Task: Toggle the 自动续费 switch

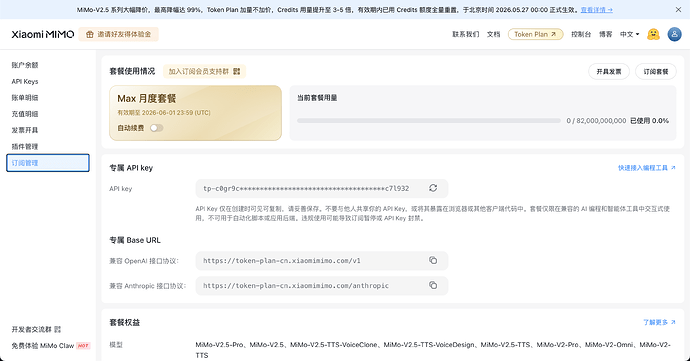Action: click(157, 128)
